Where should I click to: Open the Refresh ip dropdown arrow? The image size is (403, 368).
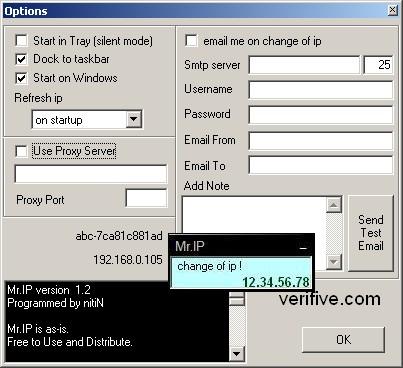tap(134, 119)
